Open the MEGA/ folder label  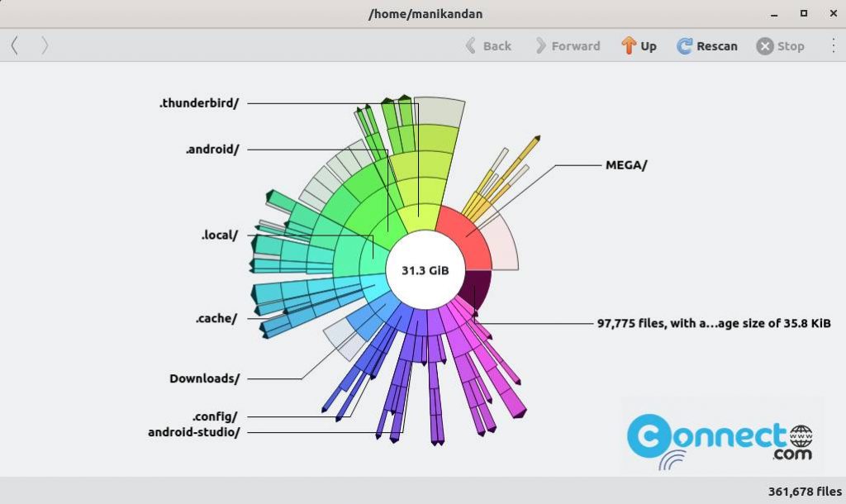click(x=625, y=164)
